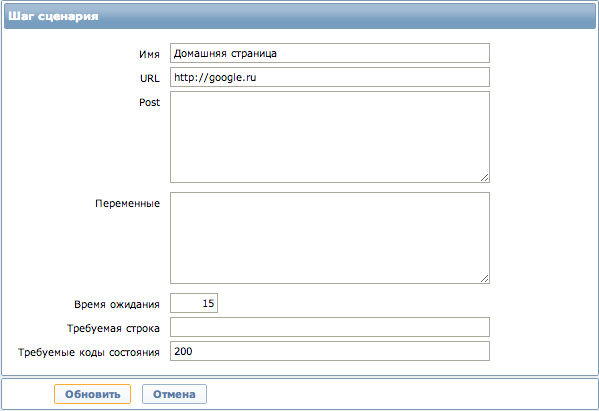Viewport: 599px width, 411px height.
Task: Click the empty Требуемая строка field
Action: pos(330,327)
